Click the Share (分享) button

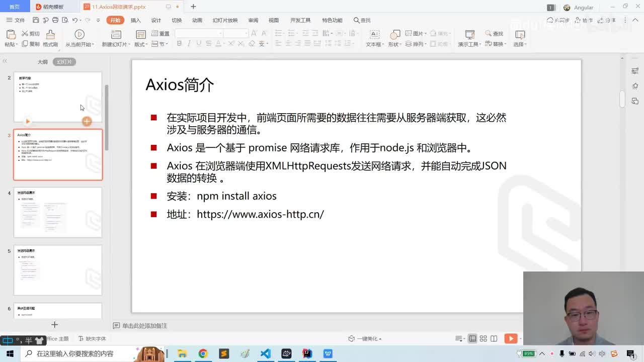pos(607,20)
